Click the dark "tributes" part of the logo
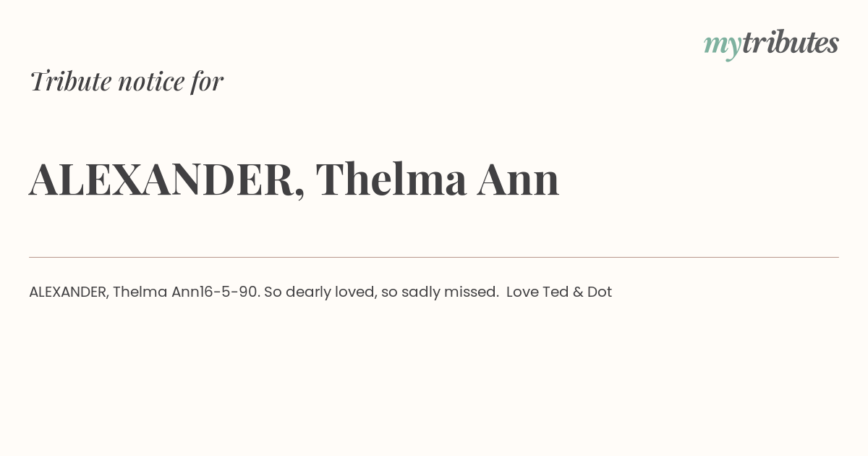 (x=791, y=43)
